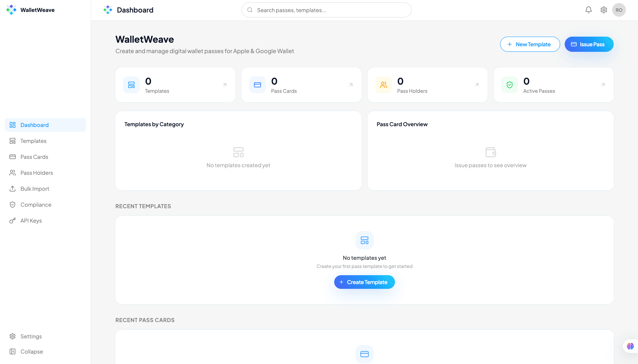Select Dashboard in the sidebar navigation
This screenshot has width=638, height=364.
(x=34, y=125)
